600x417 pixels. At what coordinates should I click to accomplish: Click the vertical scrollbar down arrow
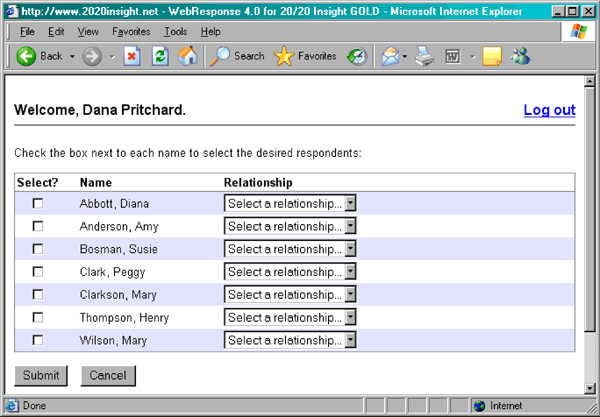[590, 387]
